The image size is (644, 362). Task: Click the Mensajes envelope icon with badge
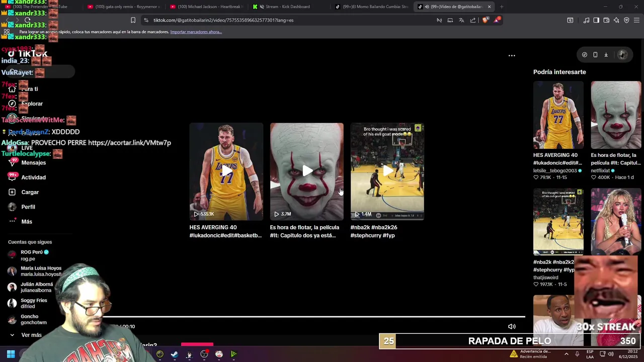(x=12, y=162)
